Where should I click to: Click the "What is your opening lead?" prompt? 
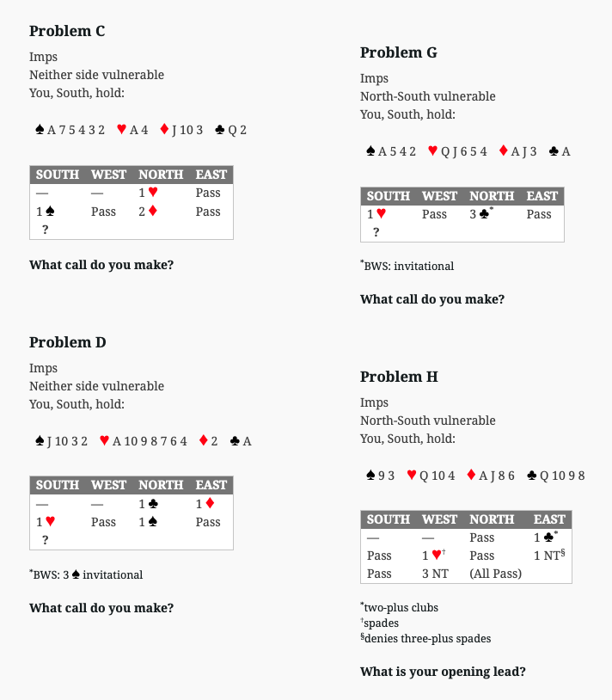click(x=443, y=672)
